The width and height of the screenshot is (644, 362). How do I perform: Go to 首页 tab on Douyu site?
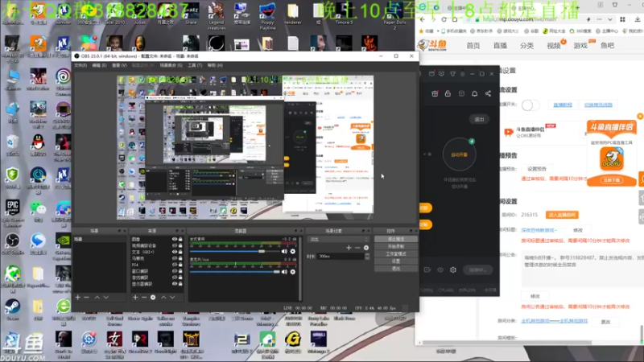(473, 46)
